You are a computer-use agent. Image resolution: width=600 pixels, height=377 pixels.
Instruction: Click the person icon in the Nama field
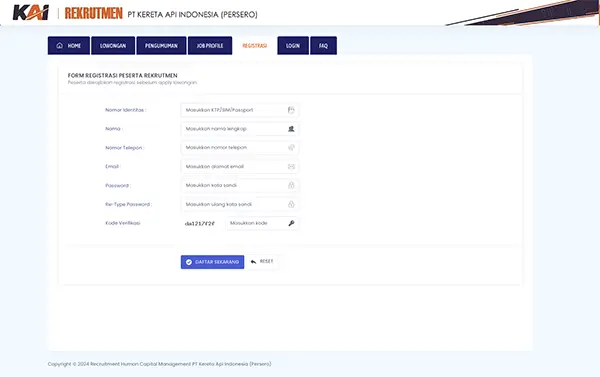[x=291, y=129]
